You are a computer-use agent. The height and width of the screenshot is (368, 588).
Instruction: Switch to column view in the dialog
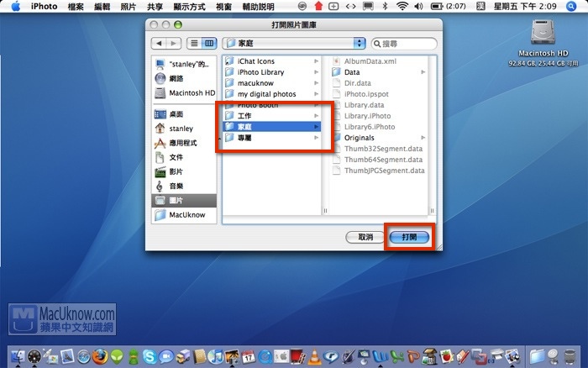click(x=209, y=44)
